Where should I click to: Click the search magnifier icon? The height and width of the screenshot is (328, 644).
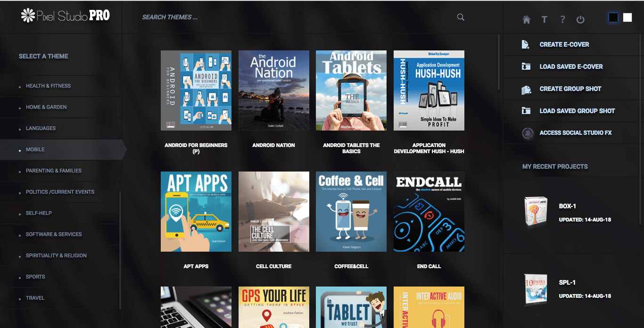(x=461, y=17)
